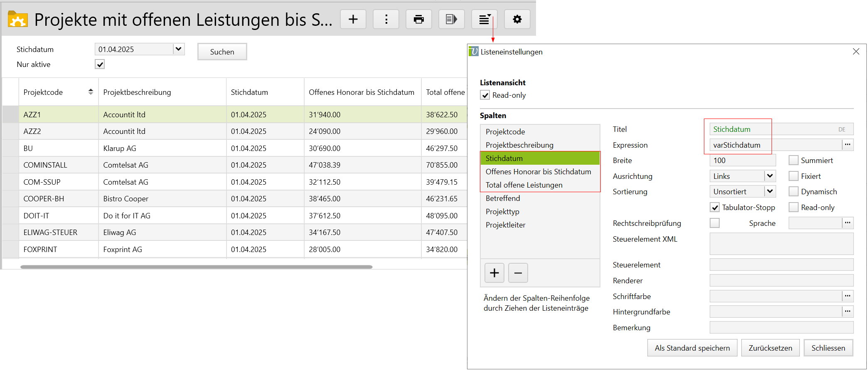The height and width of the screenshot is (376, 868).
Task: Click the printer icon in toolbar
Action: (418, 20)
